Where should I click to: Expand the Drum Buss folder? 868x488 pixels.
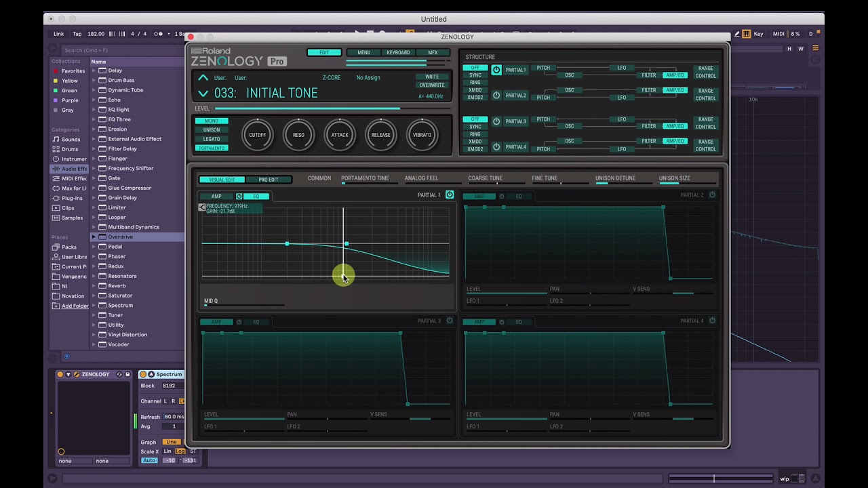pos(94,81)
